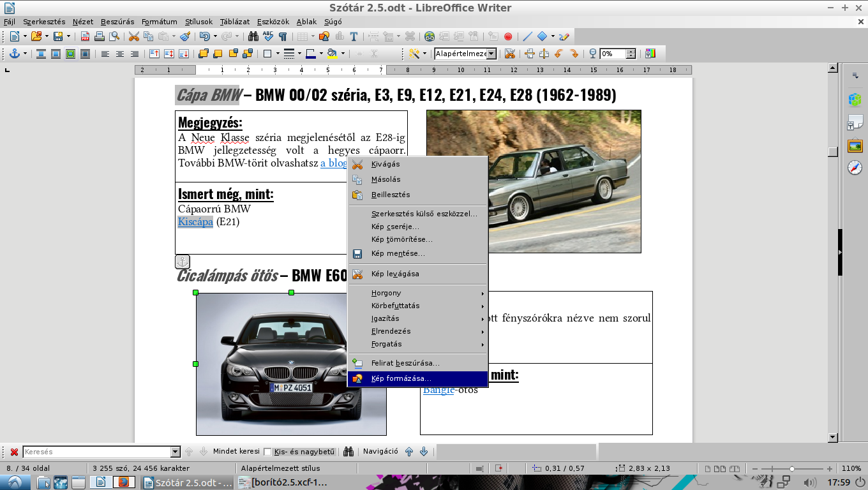Click the Insert Text Box T icon

354,36
